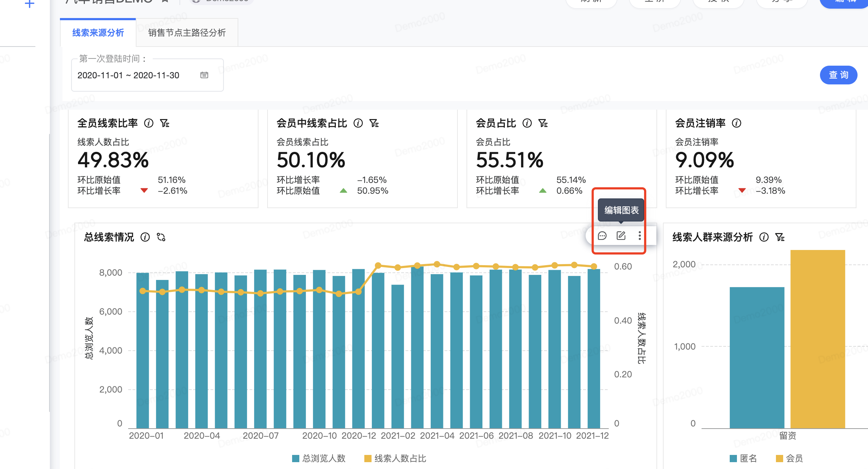Click the edit chart pencil icon

[x=621, y=236]
